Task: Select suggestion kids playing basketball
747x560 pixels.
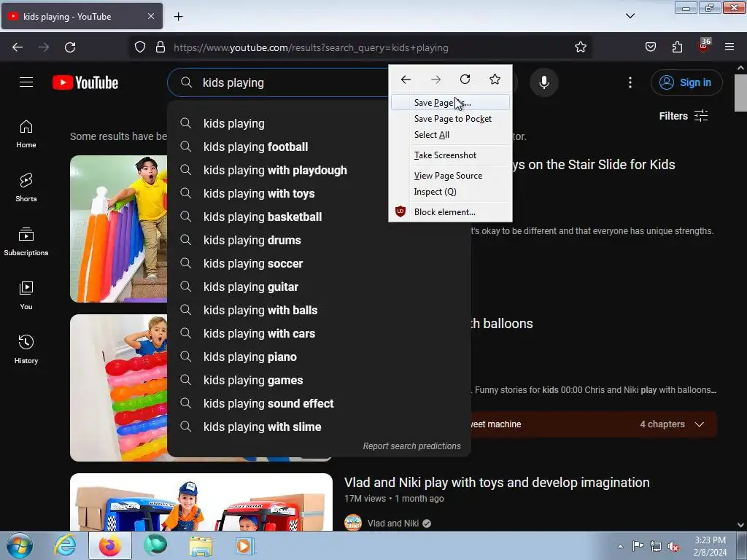Action: 320,217
